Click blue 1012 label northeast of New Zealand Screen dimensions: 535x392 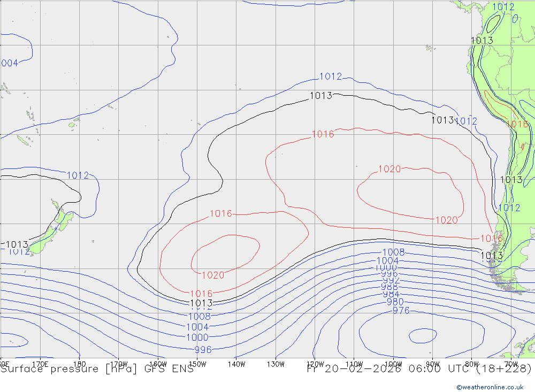tap(78, 175)
